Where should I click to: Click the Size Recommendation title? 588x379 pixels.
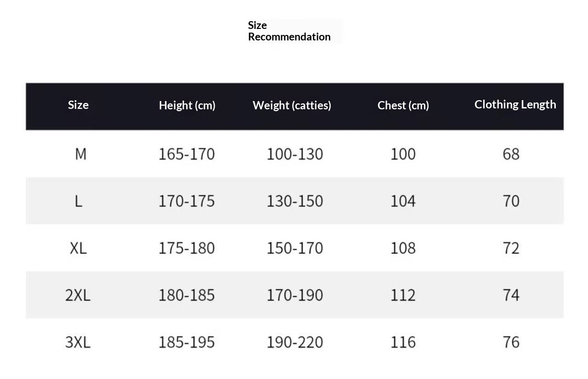click(289, 31)
